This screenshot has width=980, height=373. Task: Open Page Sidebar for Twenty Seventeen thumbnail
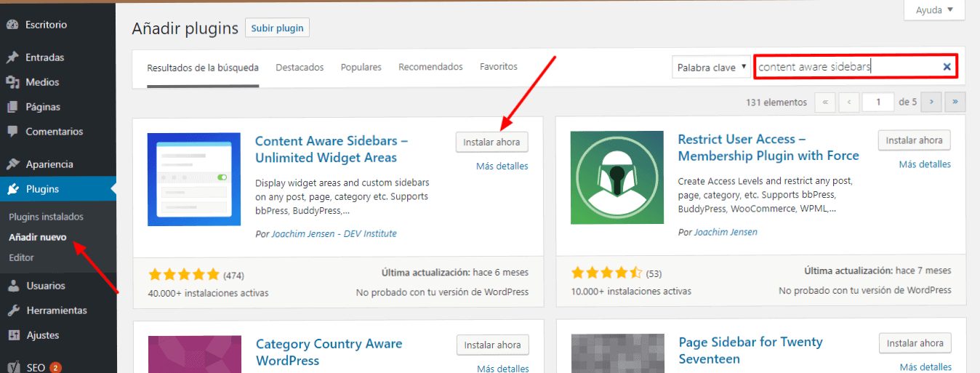pos(617,353)
